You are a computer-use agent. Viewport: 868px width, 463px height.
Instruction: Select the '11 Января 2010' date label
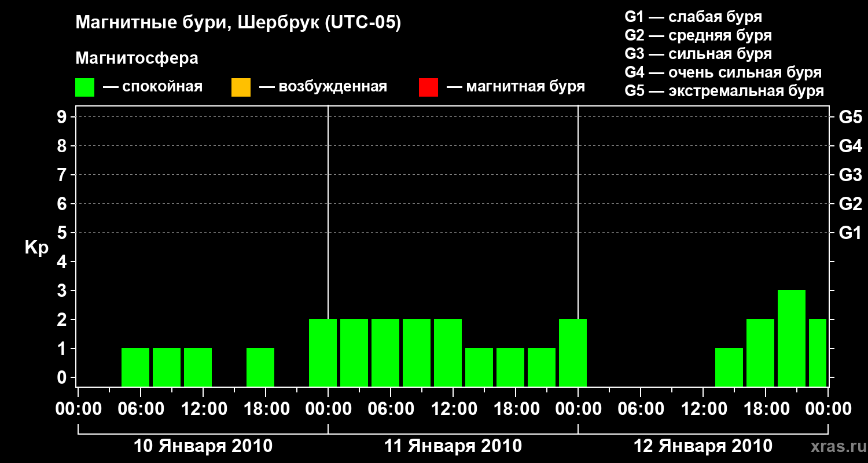point(453,446)
